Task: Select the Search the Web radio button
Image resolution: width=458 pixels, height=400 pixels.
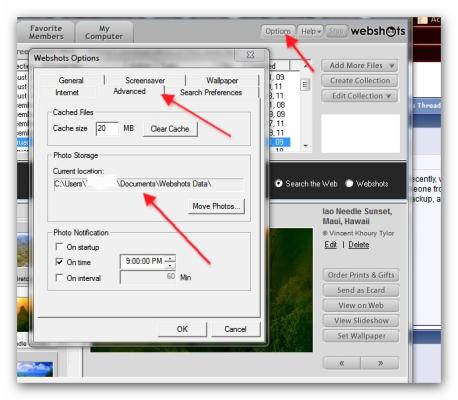Action: point(279,183)
